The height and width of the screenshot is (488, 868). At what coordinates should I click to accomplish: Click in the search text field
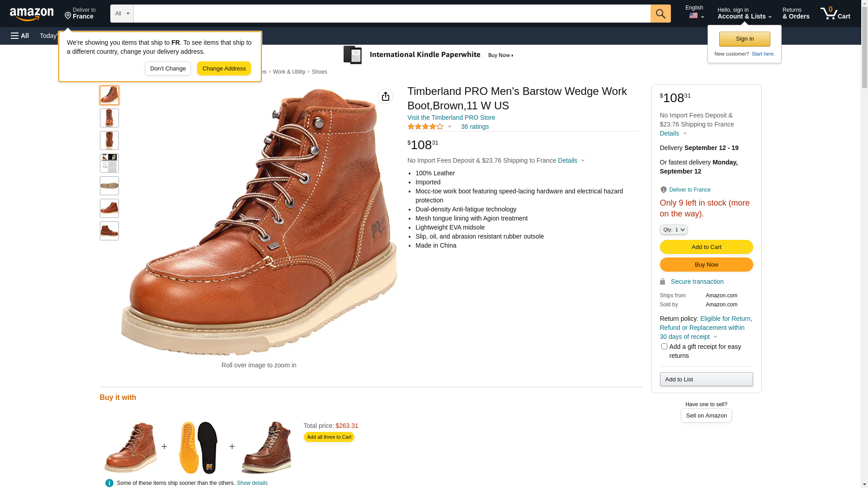(392, 14)
